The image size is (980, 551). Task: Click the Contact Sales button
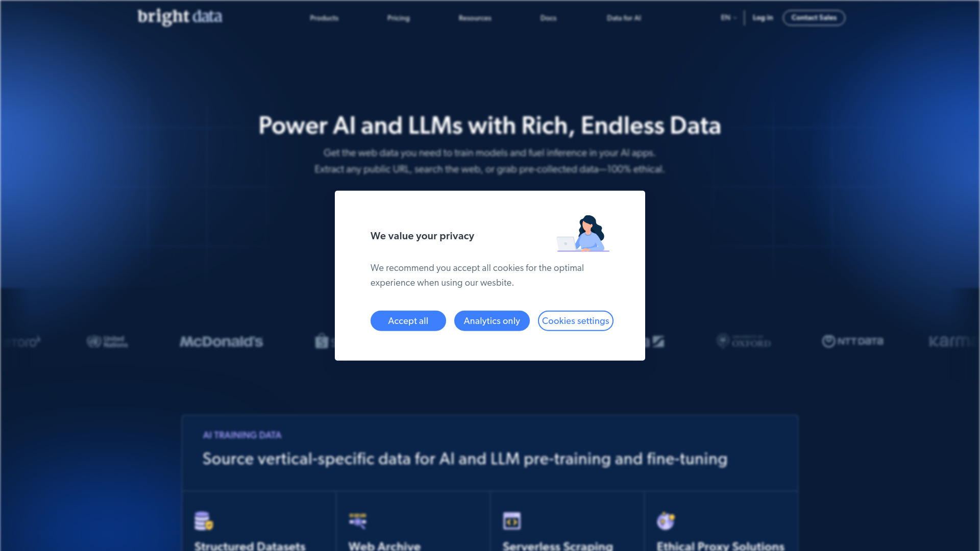(x=814, y=17)
